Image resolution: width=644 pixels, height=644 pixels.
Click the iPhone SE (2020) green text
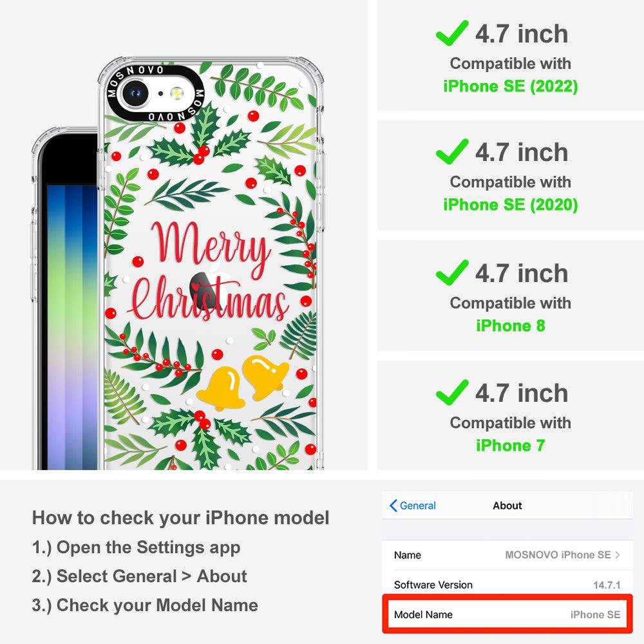(511, 205)
